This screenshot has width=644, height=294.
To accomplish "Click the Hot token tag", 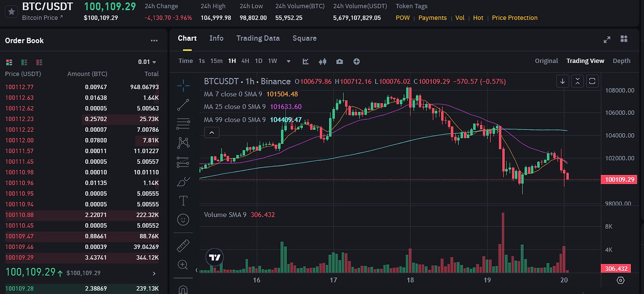I will 478,18.
